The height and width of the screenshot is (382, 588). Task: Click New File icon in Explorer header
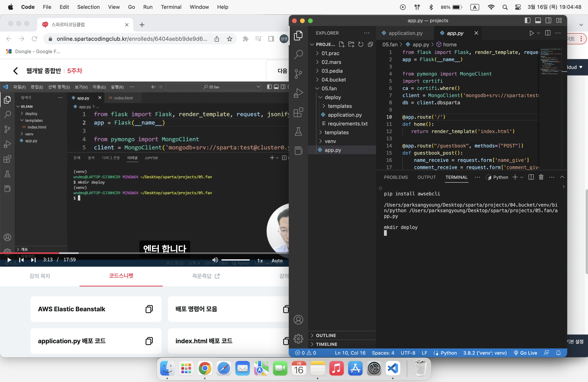342,44
